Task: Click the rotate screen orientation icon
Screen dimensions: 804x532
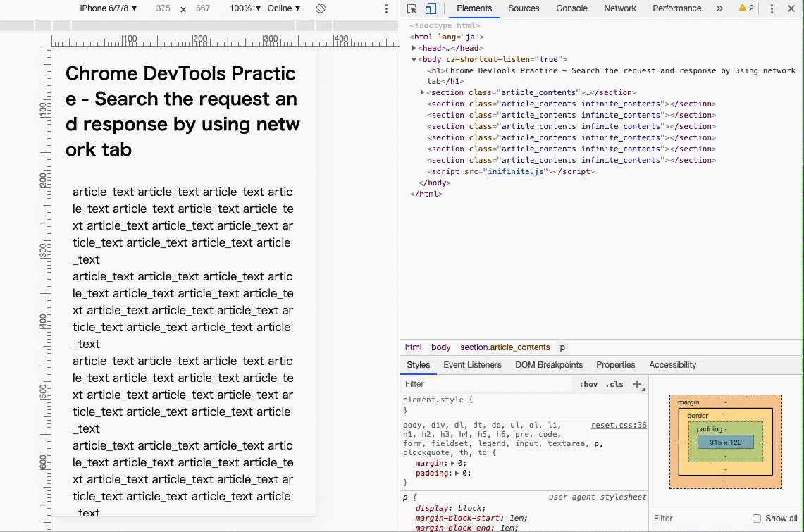Action: [320, 8]
